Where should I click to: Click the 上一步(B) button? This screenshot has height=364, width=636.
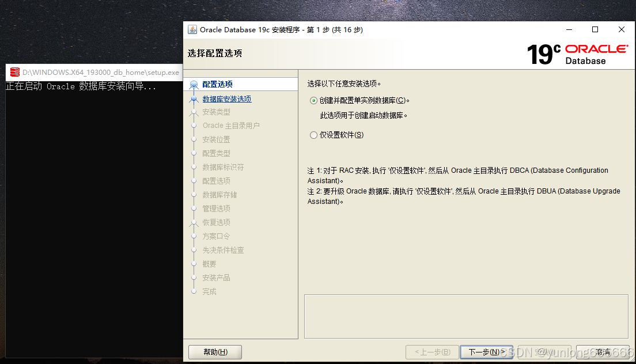433,352
